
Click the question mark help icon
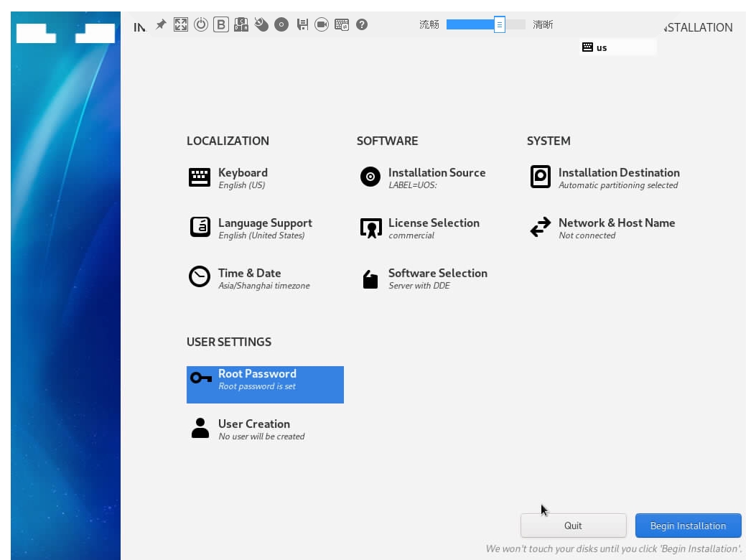(x=362, y=25)
